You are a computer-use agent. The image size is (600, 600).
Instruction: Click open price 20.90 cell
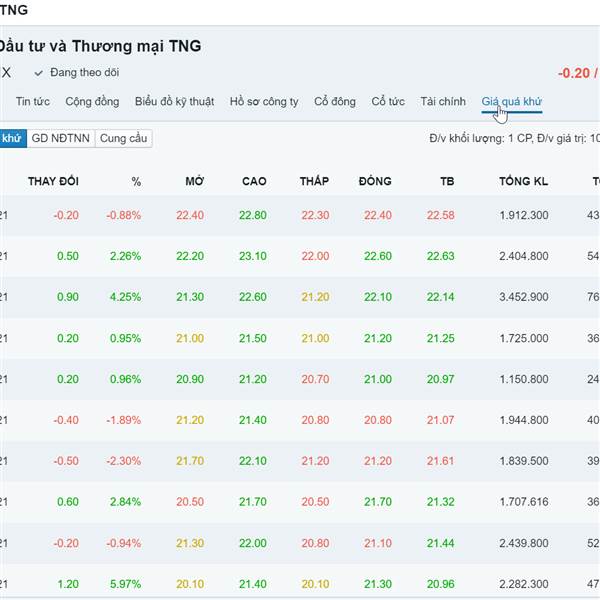pyautogui.click(x=190, y=379)
